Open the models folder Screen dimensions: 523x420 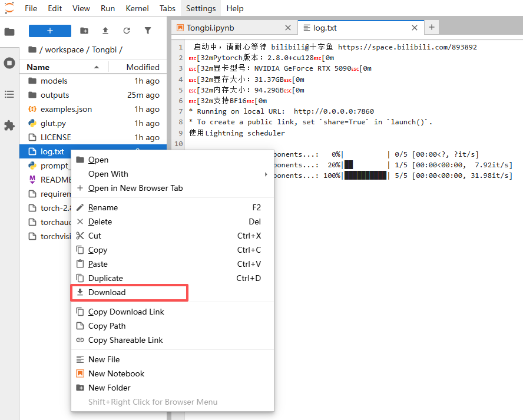point(54,81)
